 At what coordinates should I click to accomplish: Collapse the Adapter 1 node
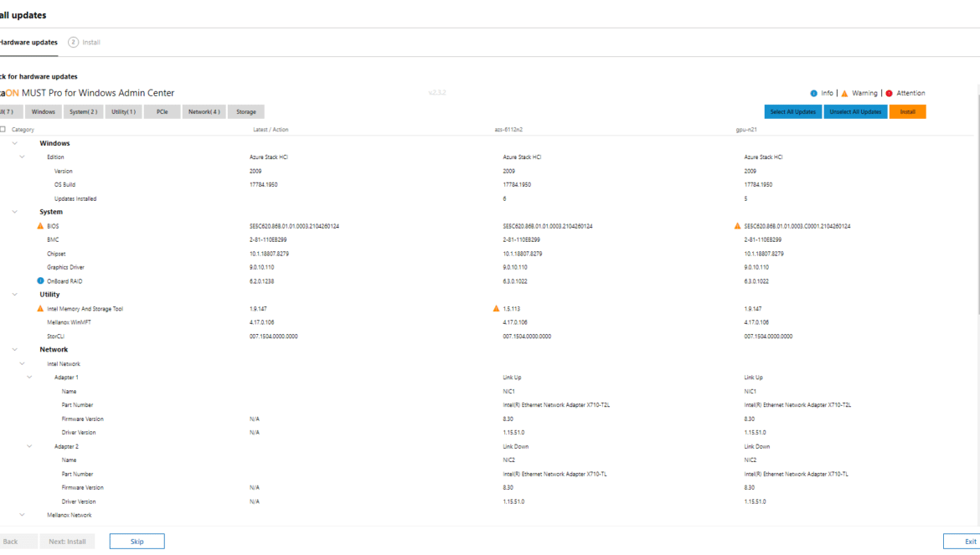(x=29, y=377)
